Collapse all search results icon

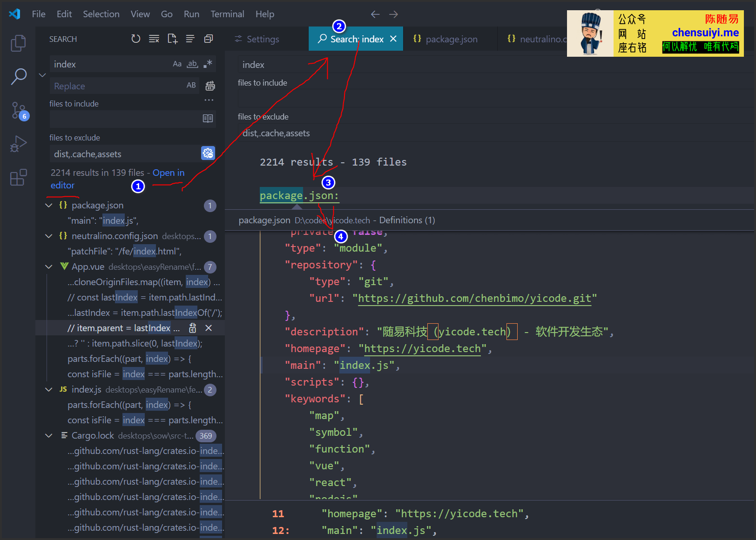tap(209, 39)
